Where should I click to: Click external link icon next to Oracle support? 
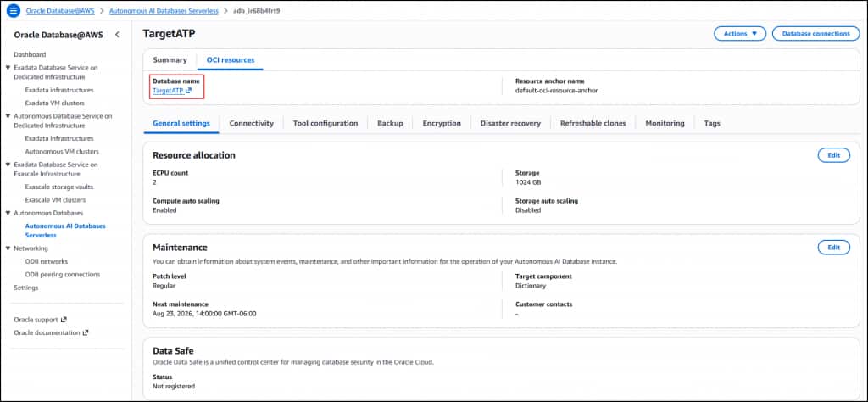64,320
